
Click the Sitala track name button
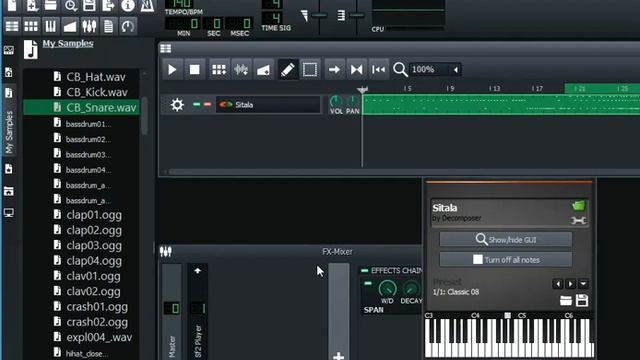[x=268, y=105]
